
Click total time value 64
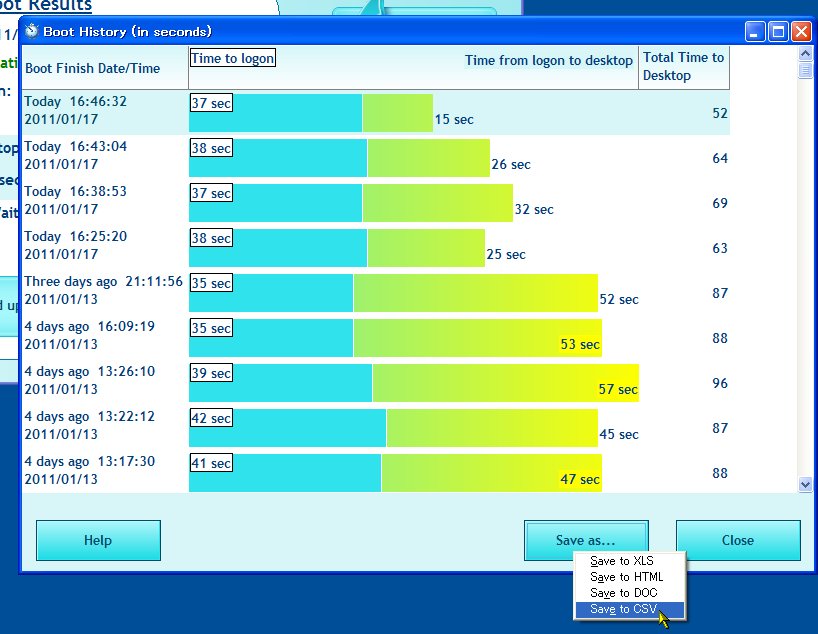pos(720,158)
